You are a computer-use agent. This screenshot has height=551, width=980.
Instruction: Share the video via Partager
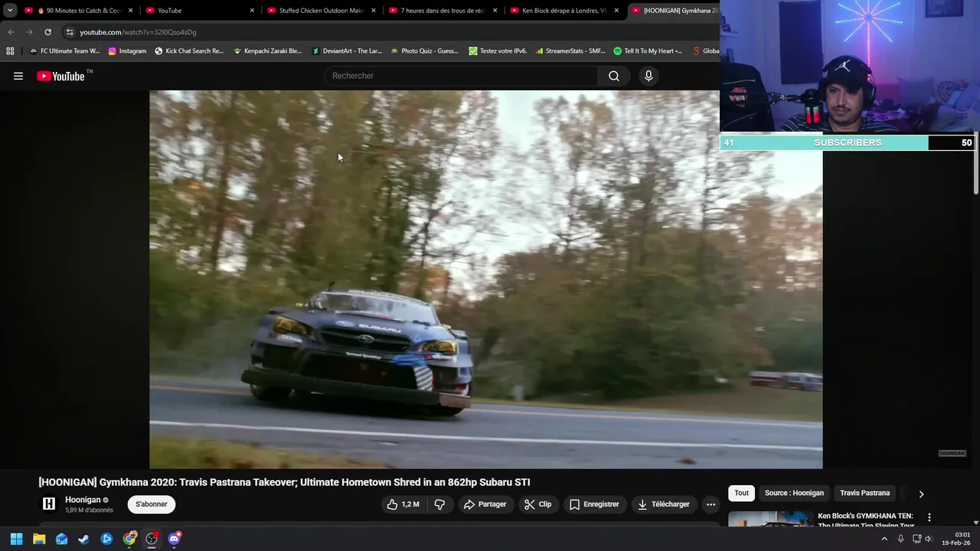tap(485, 504)
